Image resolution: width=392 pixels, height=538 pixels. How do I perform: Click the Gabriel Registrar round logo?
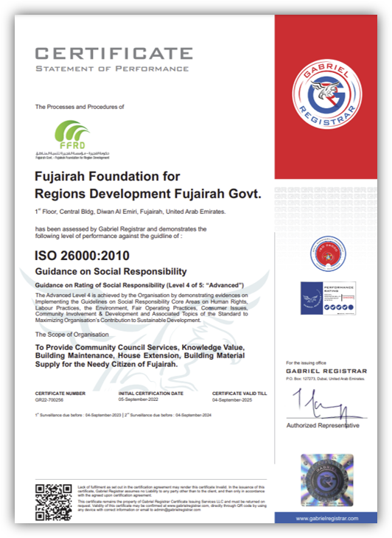tap(327, 94)
